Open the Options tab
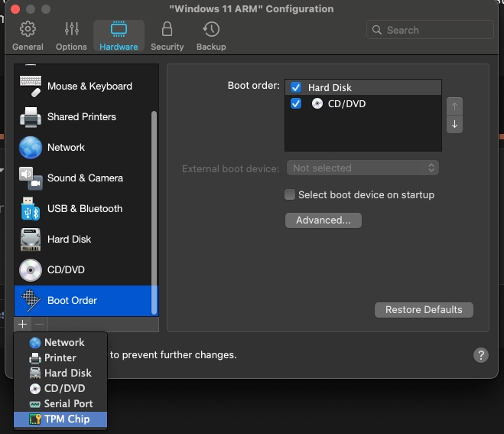Screen dimensions: 504x434 pos(71,35)
